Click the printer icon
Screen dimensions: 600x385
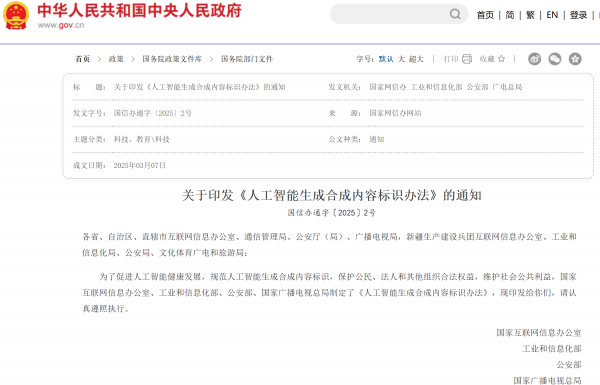click(467, 59)
